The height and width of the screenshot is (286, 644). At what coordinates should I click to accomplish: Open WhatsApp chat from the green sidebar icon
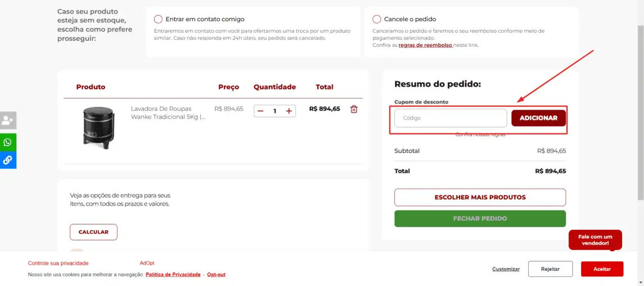tap(8, 142)
